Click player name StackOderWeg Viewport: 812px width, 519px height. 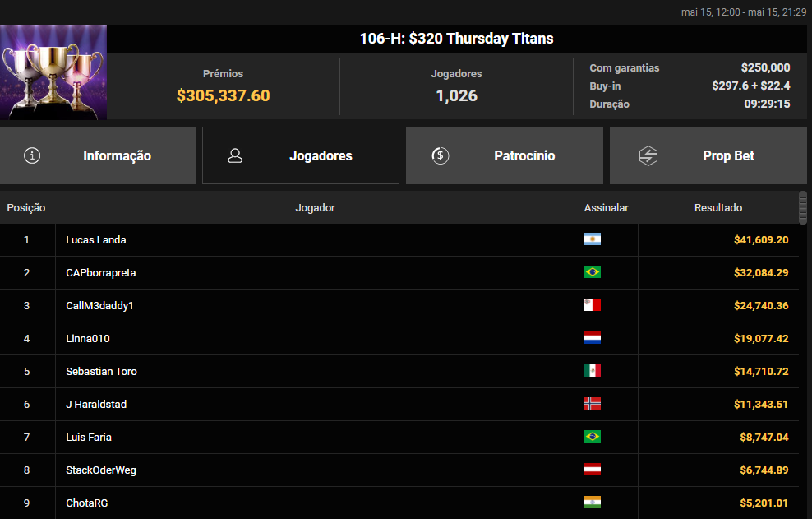(101, 470)
